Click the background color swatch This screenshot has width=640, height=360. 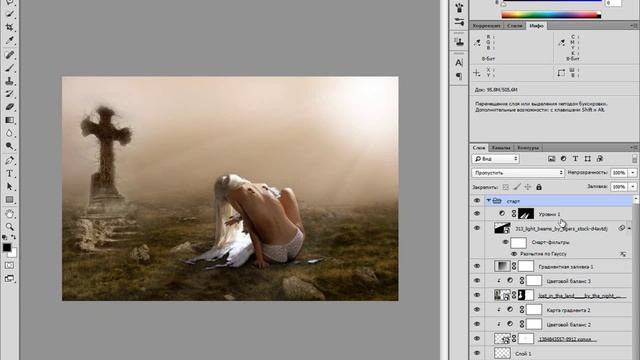(x=13, y=253)
